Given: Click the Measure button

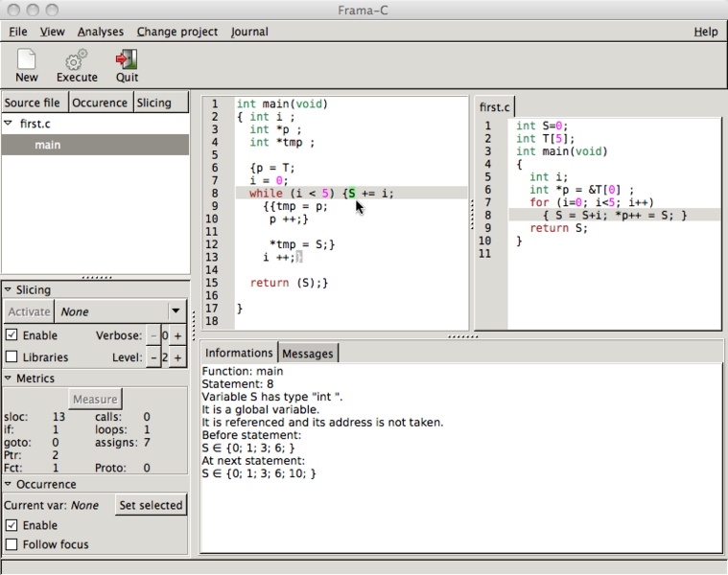Looking at the screenshot, I should 95,400.
